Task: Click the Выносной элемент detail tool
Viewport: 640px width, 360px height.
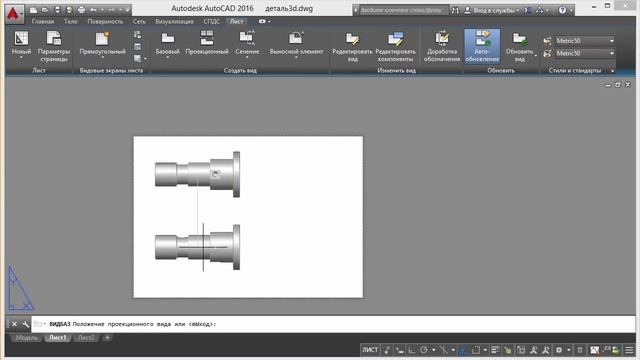Action: click(296, 44)
